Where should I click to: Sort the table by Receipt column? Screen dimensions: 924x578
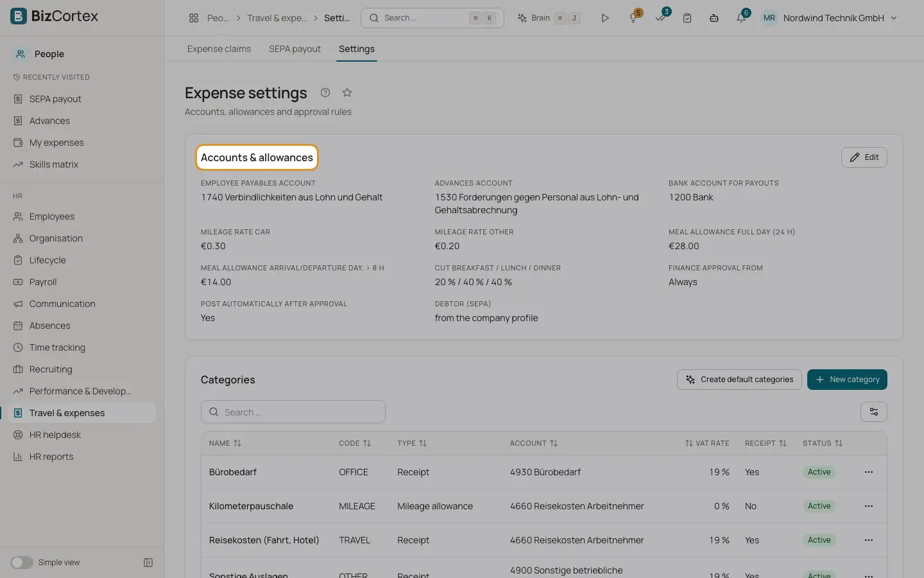[766, 443]
